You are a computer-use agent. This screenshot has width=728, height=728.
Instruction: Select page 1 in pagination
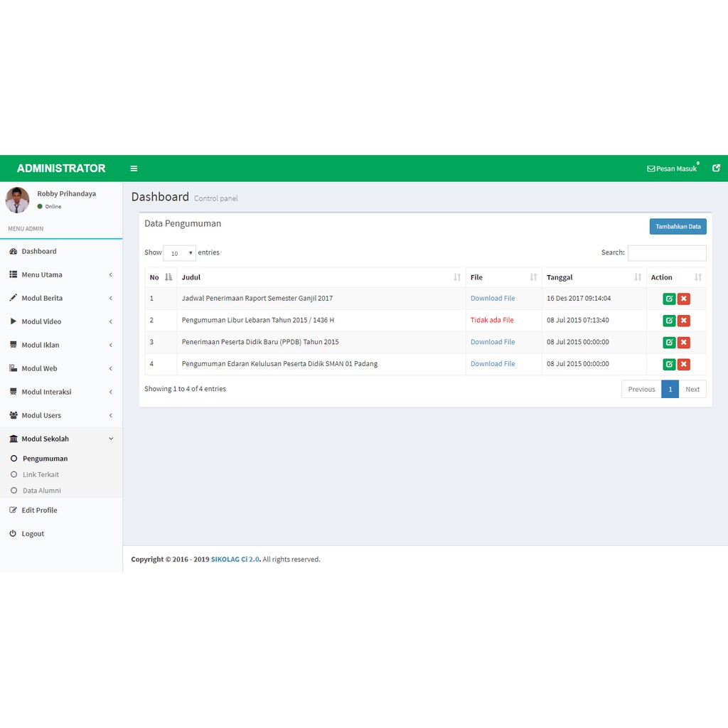670,389
